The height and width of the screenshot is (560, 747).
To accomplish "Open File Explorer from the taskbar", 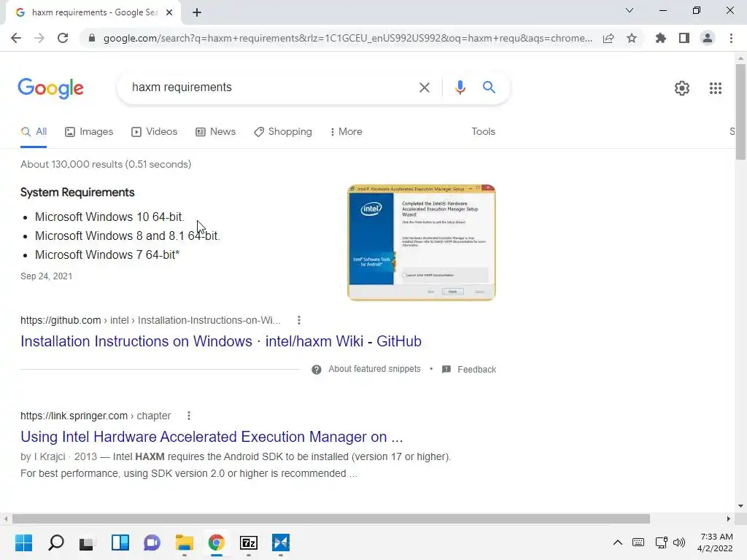I will click(185, 542).
